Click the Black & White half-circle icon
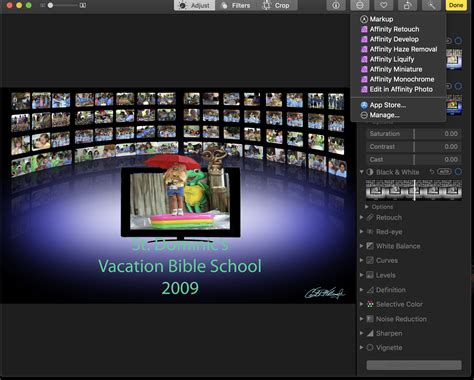Screen dimensions: 474x380 (370, 172)
